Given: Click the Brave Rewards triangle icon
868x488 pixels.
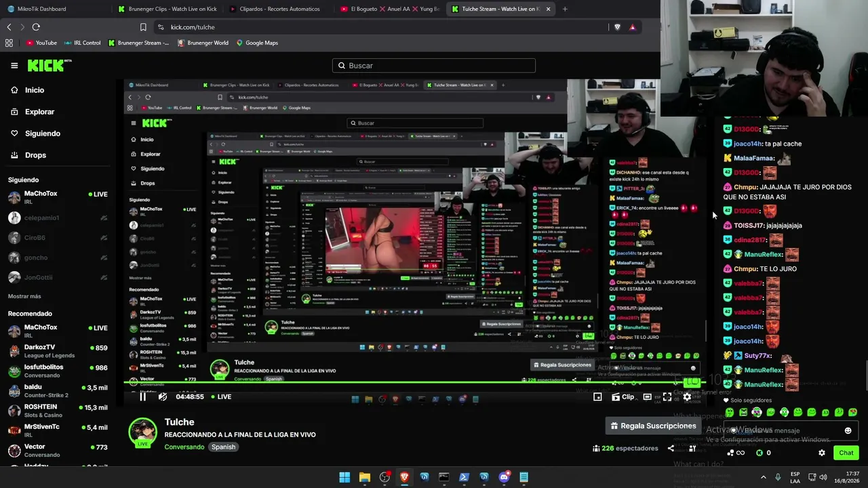Looking at the screenshot, I should 632,27.
